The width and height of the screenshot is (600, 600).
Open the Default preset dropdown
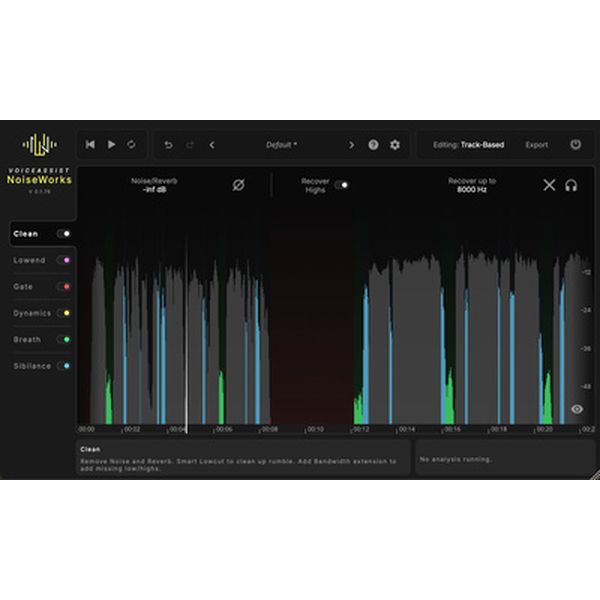click(281, 145)
